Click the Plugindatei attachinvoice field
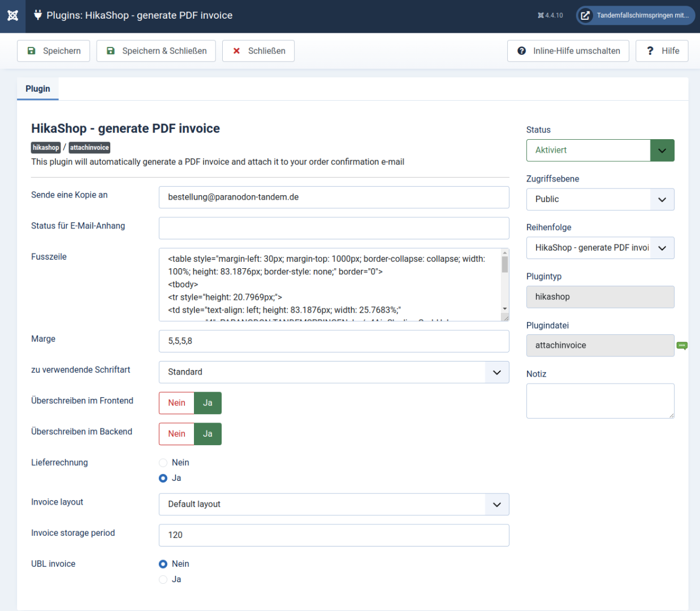The width and height of the screenshot is (700, 611). (600, 346)
